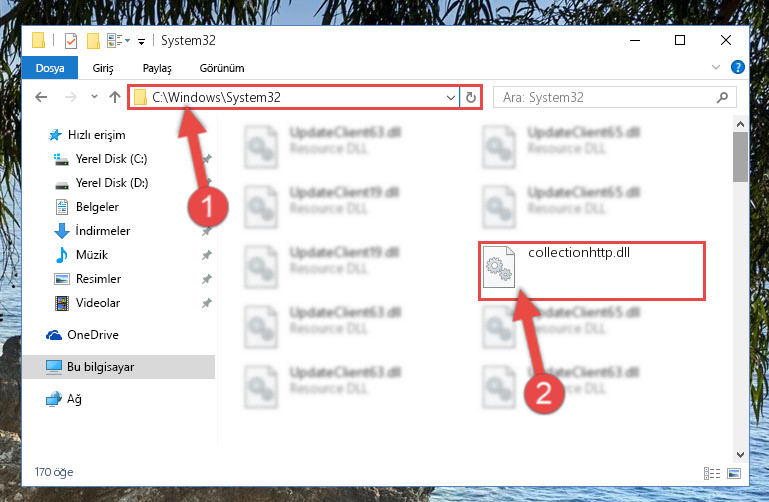The width and height of the screenshot is (769, 502).
Task: Refresh the System32 folder view
Action: click(x=470, y=98)
